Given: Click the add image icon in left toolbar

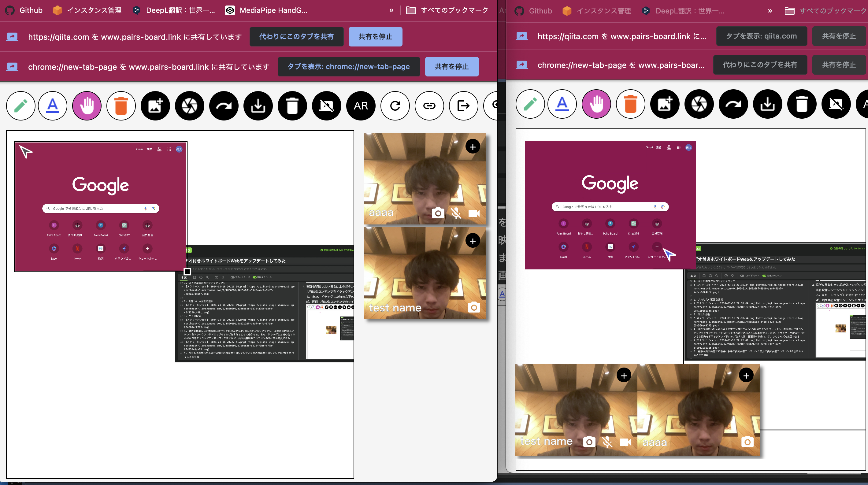Looking at the screenshot, I should pyautogui.click(x=155, y=106).
